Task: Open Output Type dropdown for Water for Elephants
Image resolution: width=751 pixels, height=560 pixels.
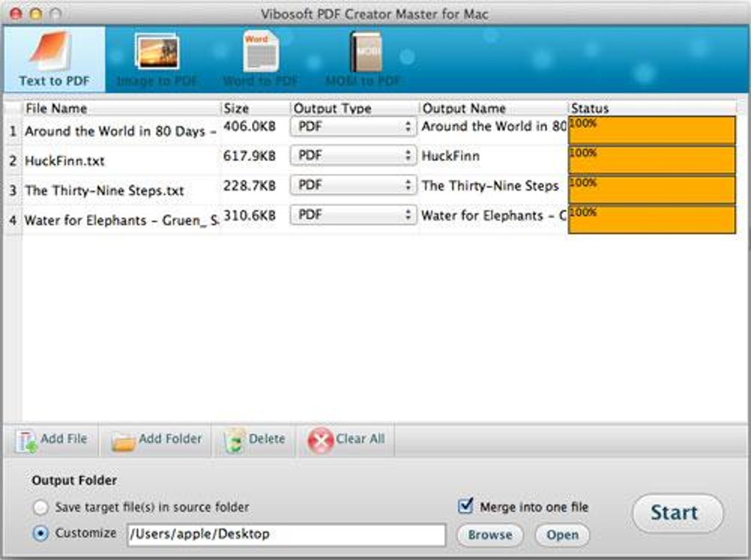Action: (353, 215)
